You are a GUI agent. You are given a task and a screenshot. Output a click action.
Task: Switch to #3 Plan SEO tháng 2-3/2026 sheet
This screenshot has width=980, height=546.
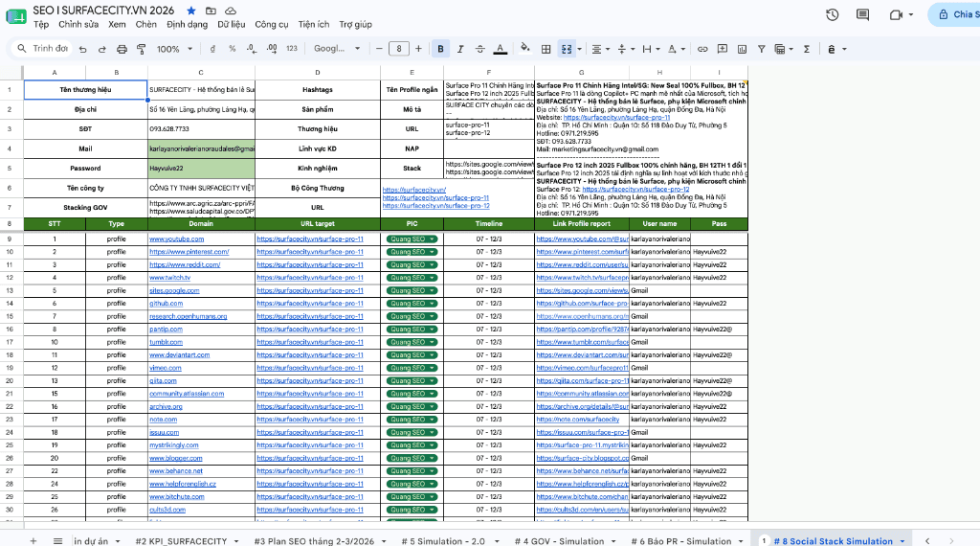tap(314, 541)
